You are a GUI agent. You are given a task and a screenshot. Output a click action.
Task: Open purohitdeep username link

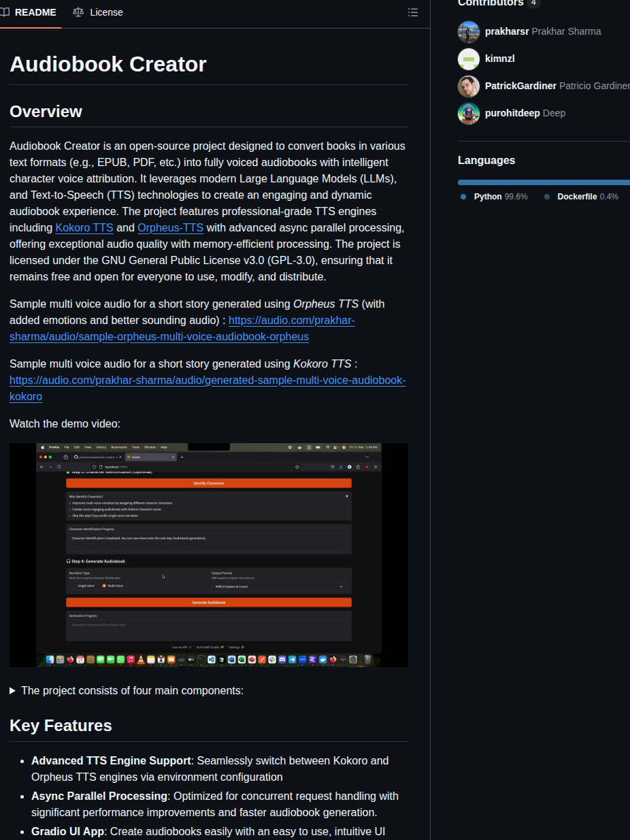click(512, 113)
